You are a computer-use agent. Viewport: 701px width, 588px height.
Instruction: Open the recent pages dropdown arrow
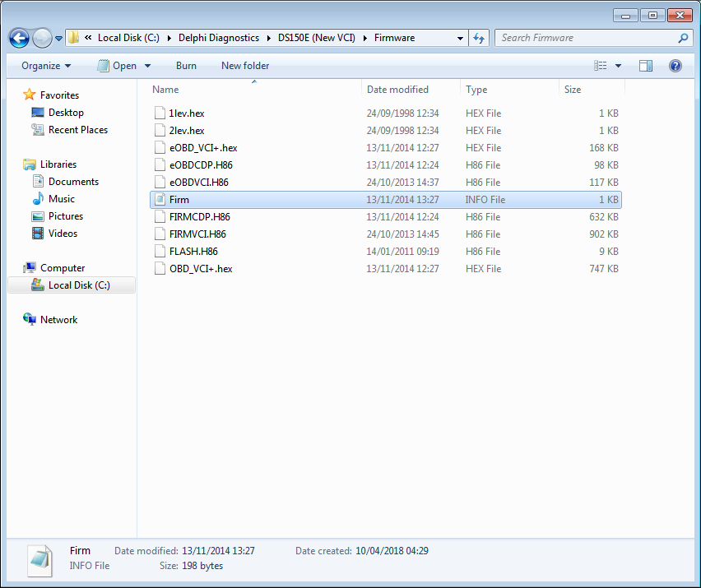tap(58, 39)
